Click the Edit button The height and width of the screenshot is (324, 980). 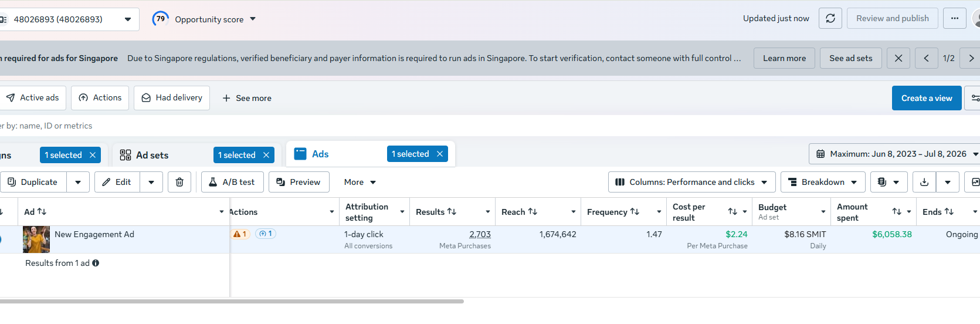pyautogui.click(x=117, y=182)
